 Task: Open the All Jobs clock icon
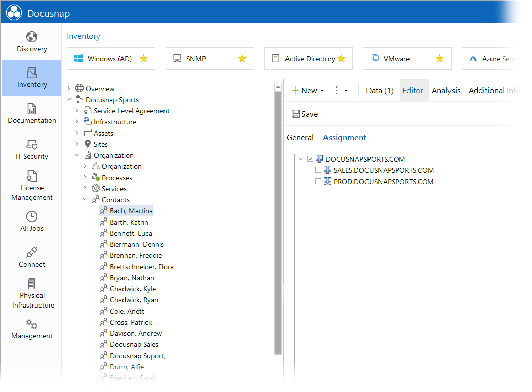(32, 216)
